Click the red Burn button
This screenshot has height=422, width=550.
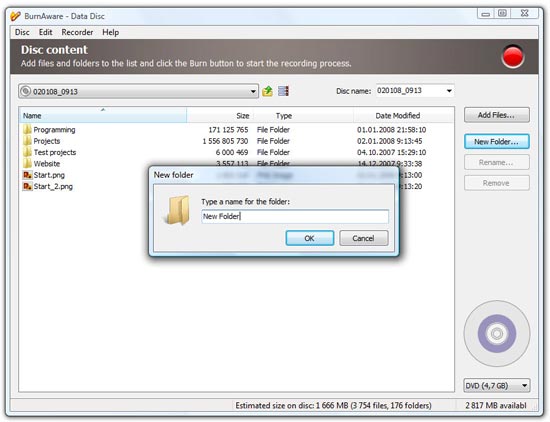tap(512, 56)
